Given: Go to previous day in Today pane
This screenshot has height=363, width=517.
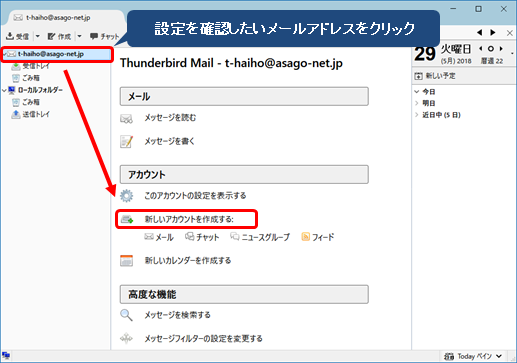Looking at the screenshot, I should [480, 49].
